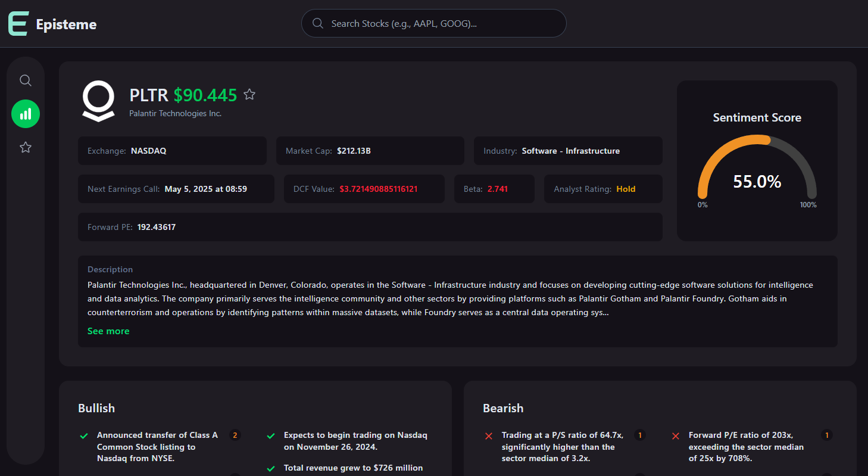
Task: Click the red X beside the Forward P/E bearish point
Action: [675, 435]
